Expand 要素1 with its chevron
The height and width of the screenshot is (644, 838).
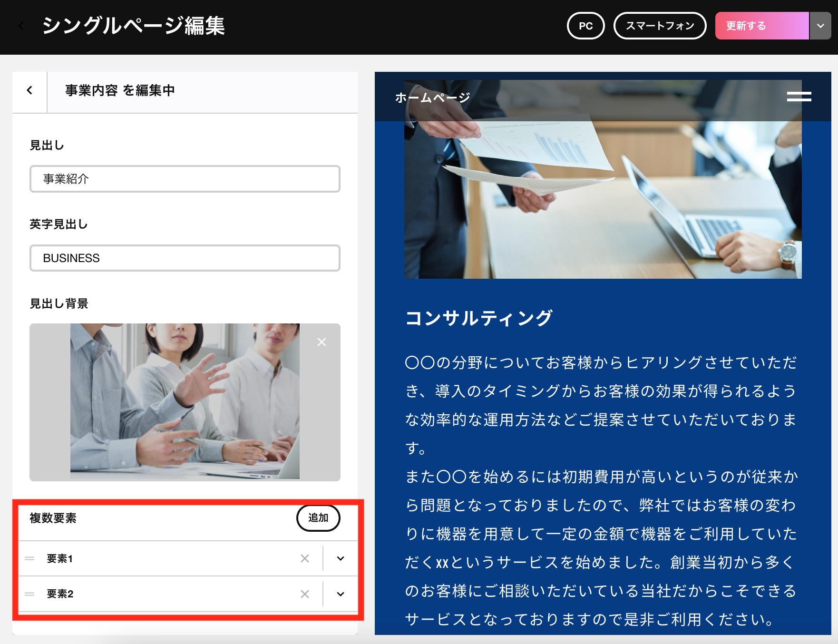(x=341, y=558)
